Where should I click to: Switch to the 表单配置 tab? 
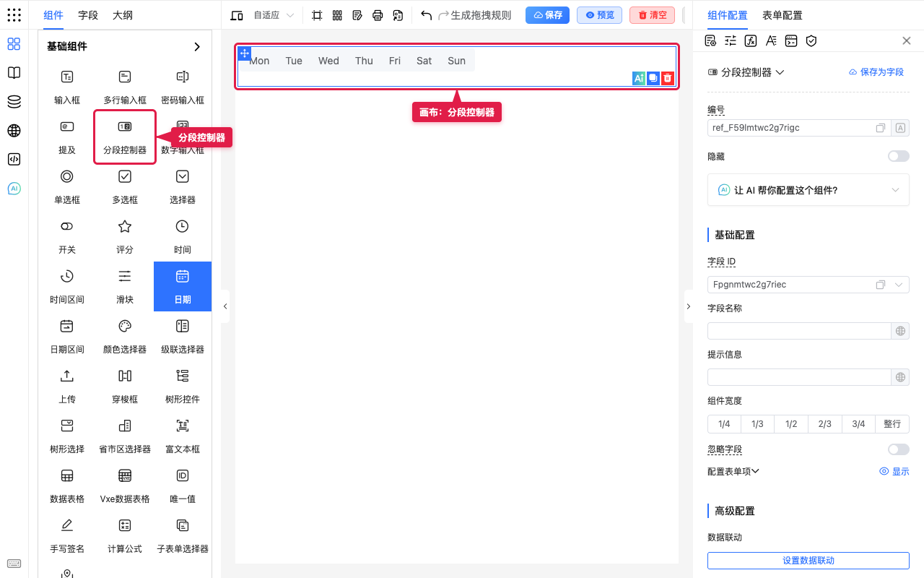click(x=783, y=15)
